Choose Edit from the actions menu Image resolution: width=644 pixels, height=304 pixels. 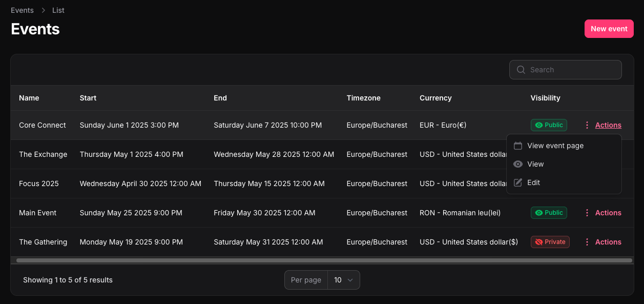(533, 183)
